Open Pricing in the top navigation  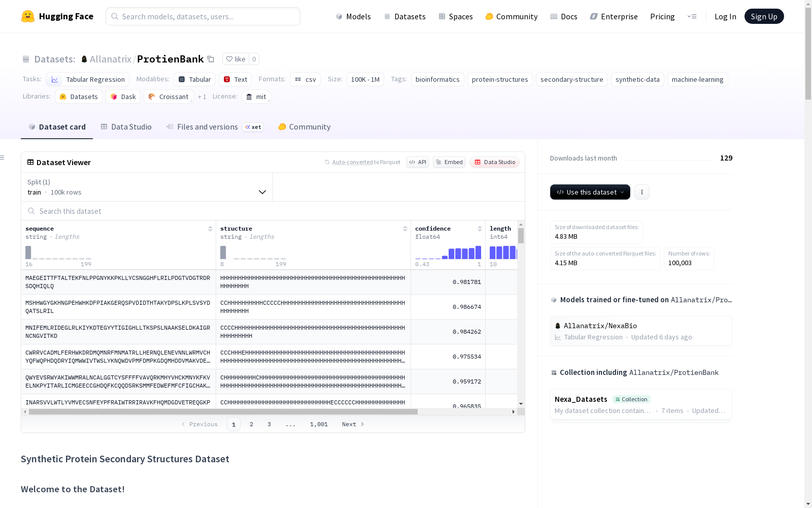pos(662,16)
